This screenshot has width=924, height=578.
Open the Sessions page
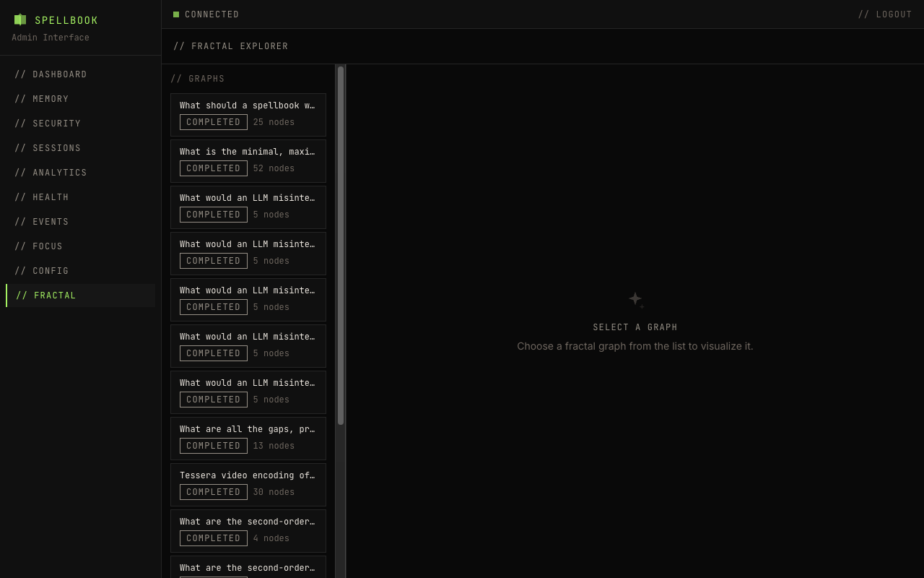coord(48,148)
